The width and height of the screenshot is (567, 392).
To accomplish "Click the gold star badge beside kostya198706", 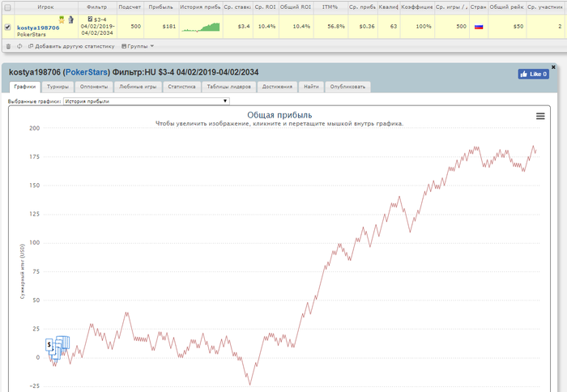I will [x=62, y=19].
